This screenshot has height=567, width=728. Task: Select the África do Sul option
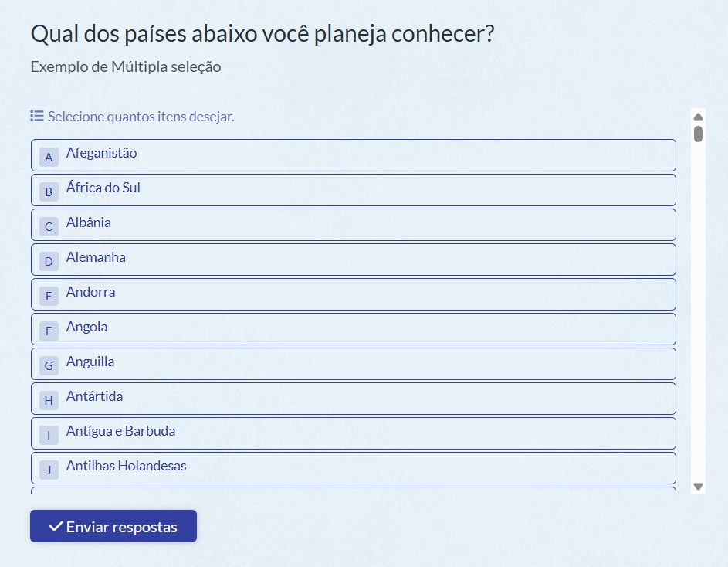(354, 190)
